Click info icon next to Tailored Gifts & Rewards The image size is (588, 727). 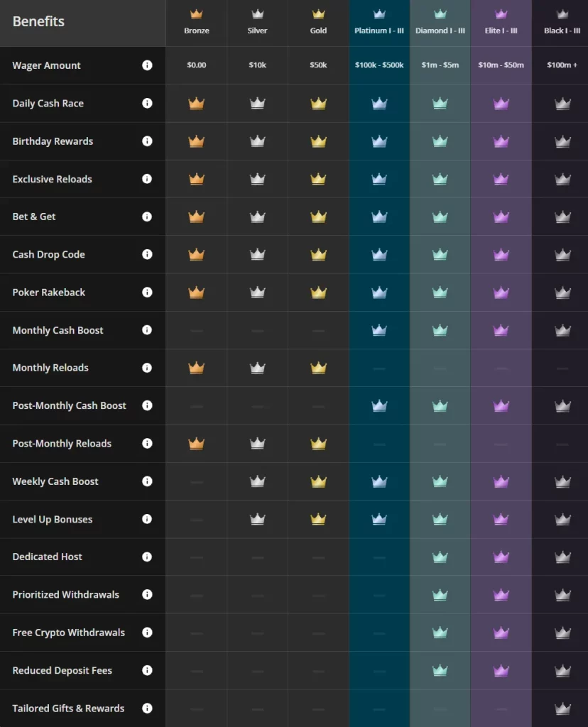pyautogui.click(x=147, y=708)
